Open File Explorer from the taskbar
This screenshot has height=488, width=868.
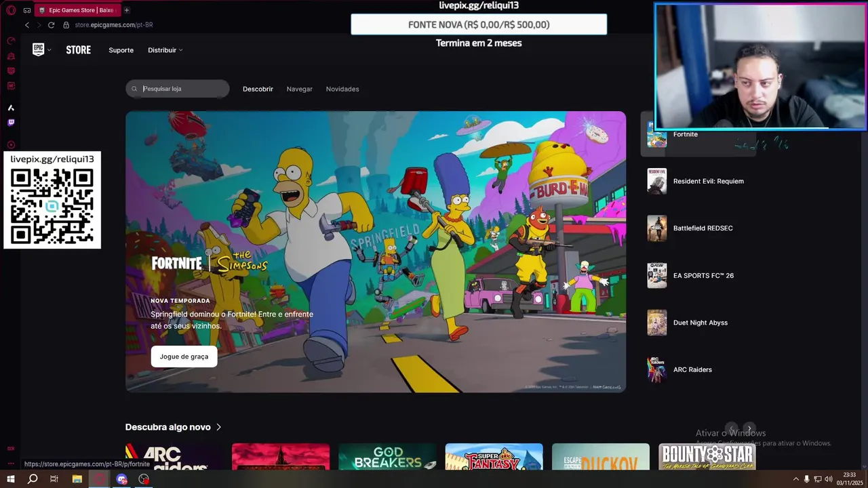click(77, 479)
